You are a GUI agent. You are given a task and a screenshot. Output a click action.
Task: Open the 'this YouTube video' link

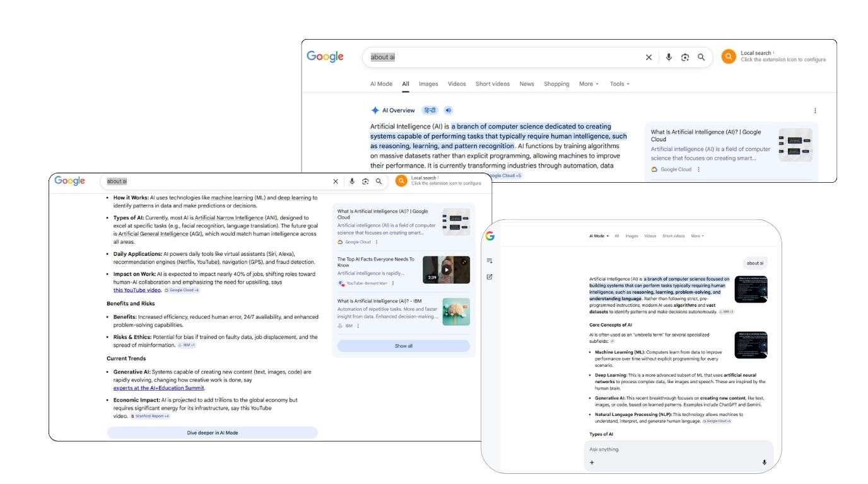click(x=137, y=291)
